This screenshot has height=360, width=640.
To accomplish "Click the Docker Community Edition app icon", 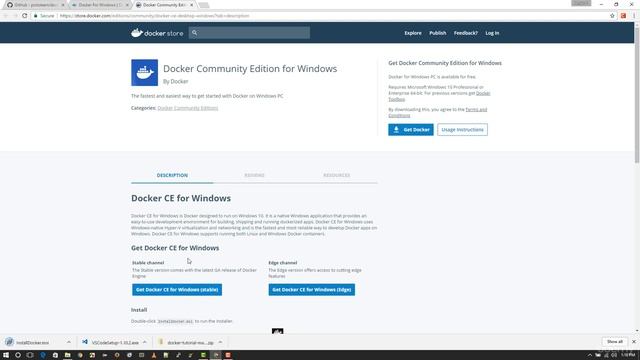I will [144, 73].
